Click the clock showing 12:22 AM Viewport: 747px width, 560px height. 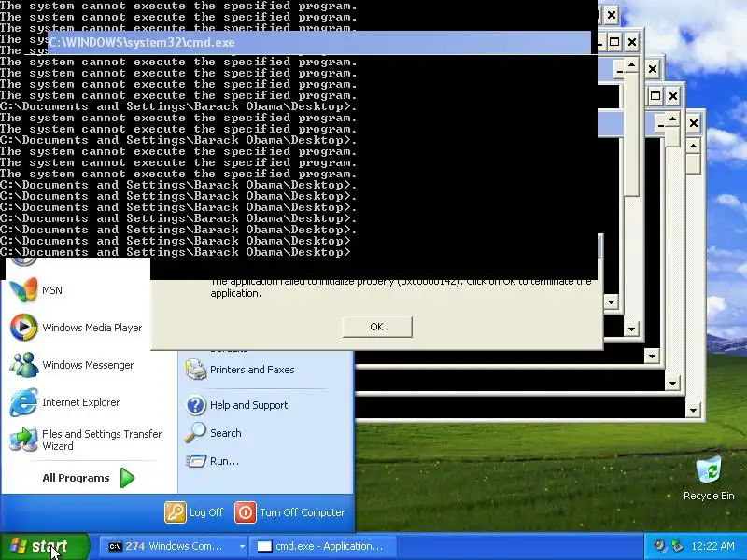[x=712, y=546]
